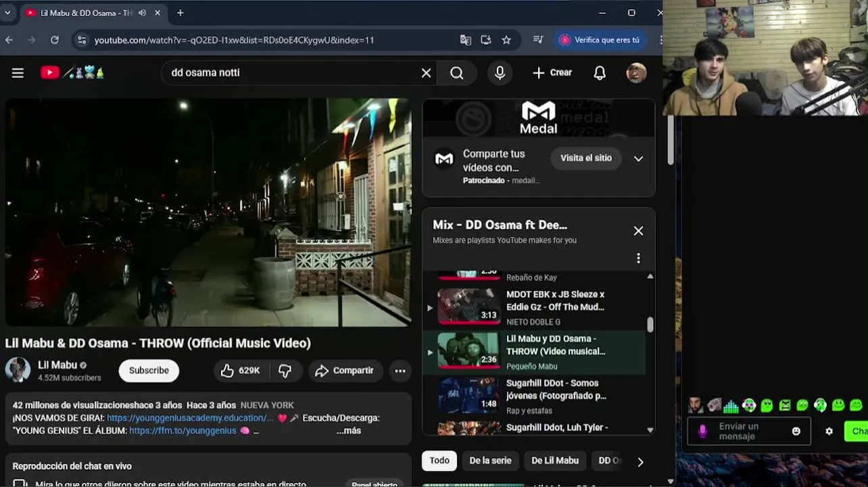Open a new browser tab with plus
Image resolution: width=868 pixels, height=487 pixels.
180,13
